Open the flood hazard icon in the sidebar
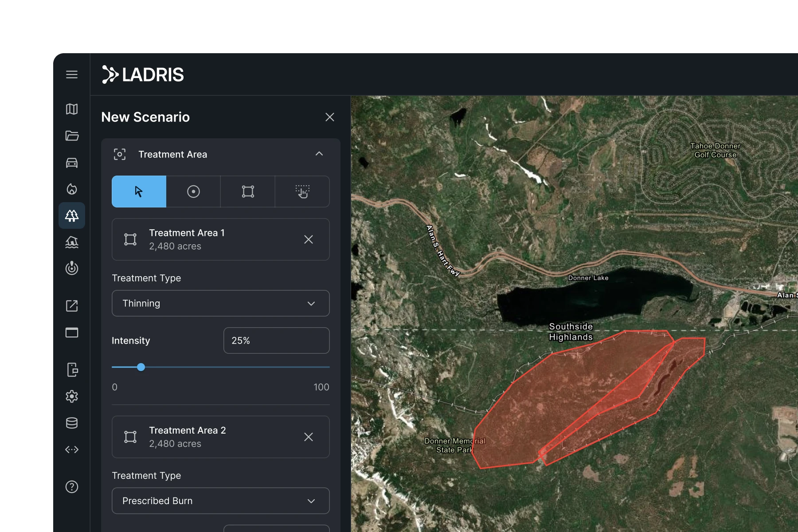 72,242
